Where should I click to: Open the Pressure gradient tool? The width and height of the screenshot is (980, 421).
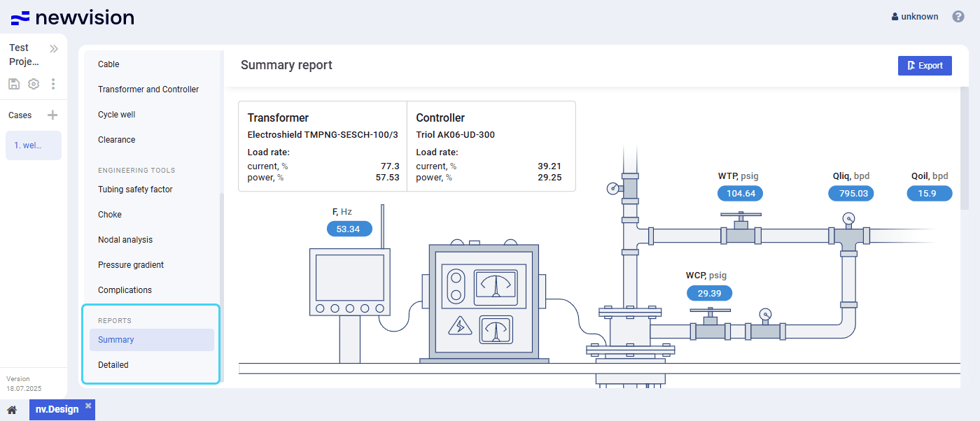point(131,265)
